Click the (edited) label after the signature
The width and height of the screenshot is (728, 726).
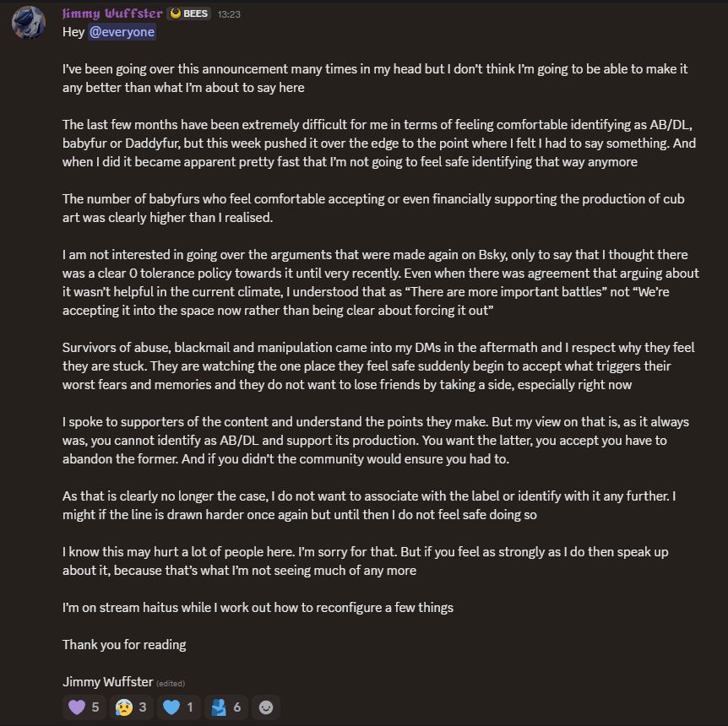click(171, 683)
